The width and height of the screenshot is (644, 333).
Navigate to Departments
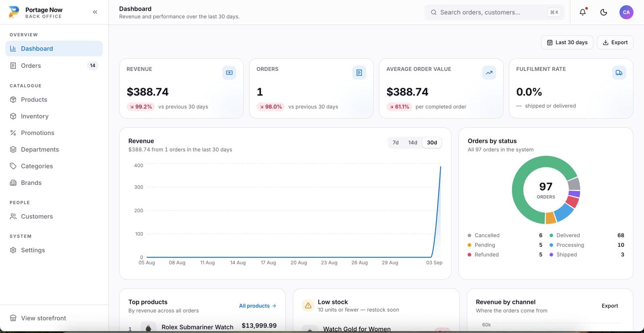pos(54,150)
